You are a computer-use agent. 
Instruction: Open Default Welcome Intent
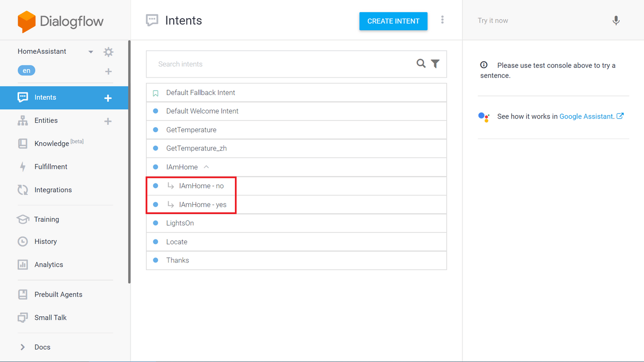[x=296, y=111]
